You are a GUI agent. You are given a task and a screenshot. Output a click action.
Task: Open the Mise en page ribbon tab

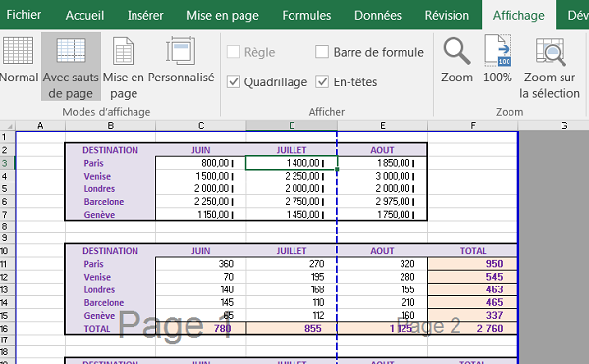pos(223,15)
